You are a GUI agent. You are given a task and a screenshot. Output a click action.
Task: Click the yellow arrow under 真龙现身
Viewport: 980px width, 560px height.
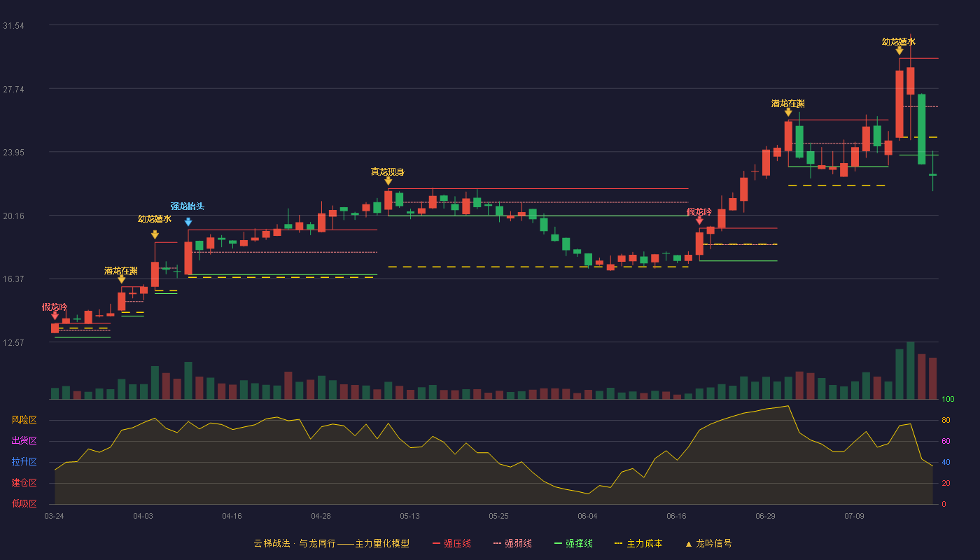(388, 181)
